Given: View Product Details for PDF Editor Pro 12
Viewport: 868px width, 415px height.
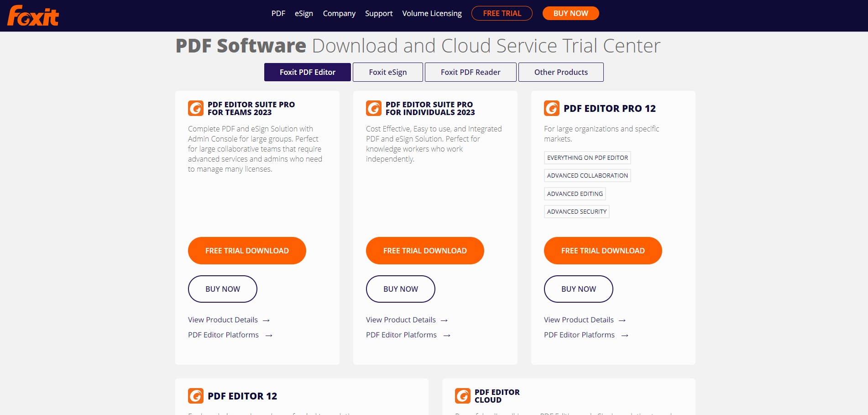Looking at the screenshot, I should point(585,320).
